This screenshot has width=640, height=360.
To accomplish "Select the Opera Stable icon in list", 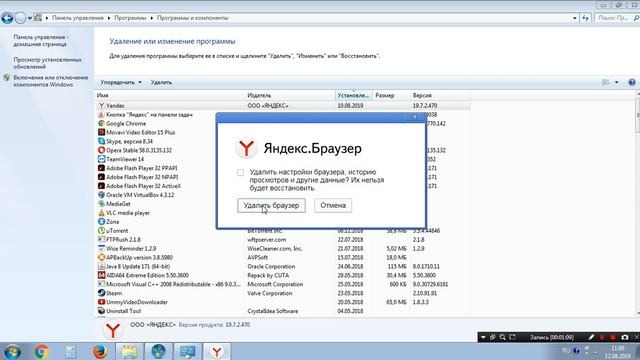I will click(x=101, y=150).
